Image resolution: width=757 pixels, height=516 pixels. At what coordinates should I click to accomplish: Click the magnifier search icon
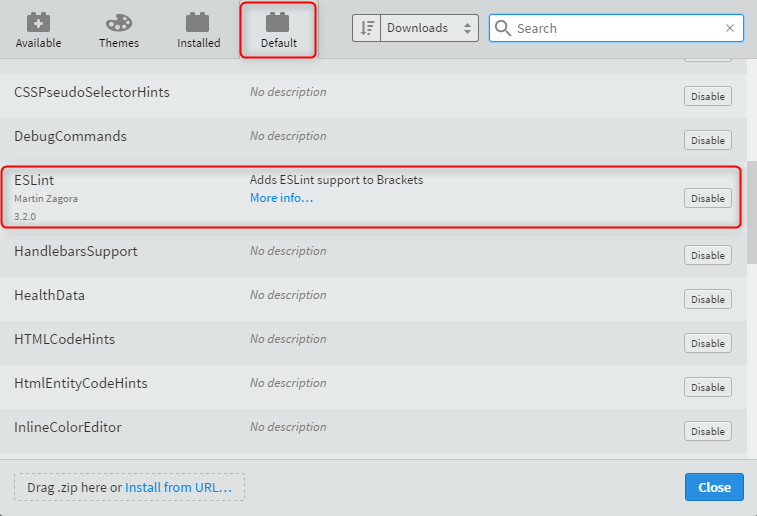[503, 28]
